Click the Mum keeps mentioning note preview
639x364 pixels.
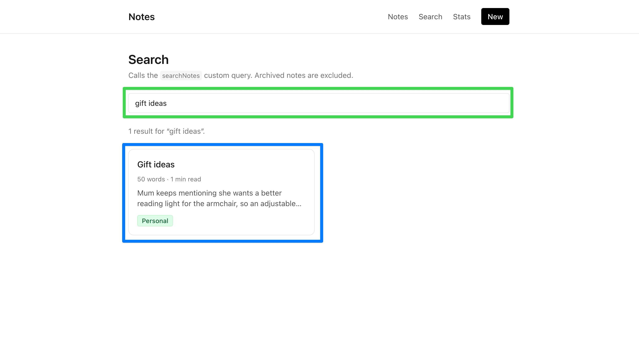[219, 198]
